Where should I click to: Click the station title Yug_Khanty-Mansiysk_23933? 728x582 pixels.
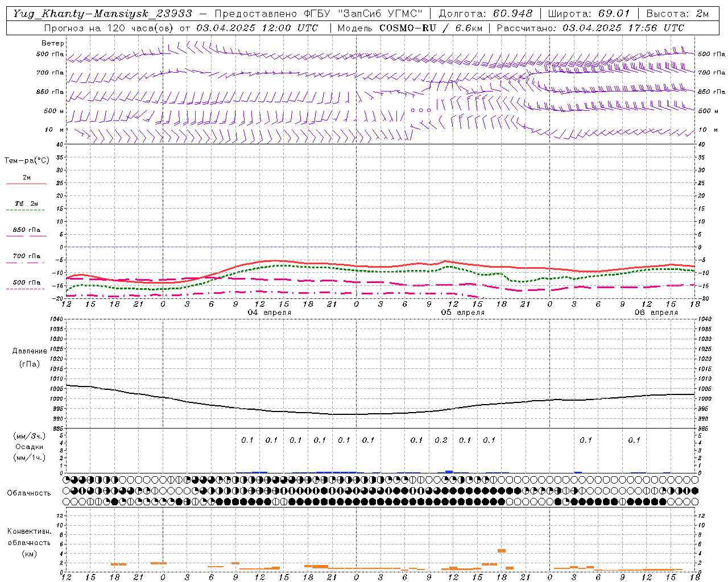(102, 14)
